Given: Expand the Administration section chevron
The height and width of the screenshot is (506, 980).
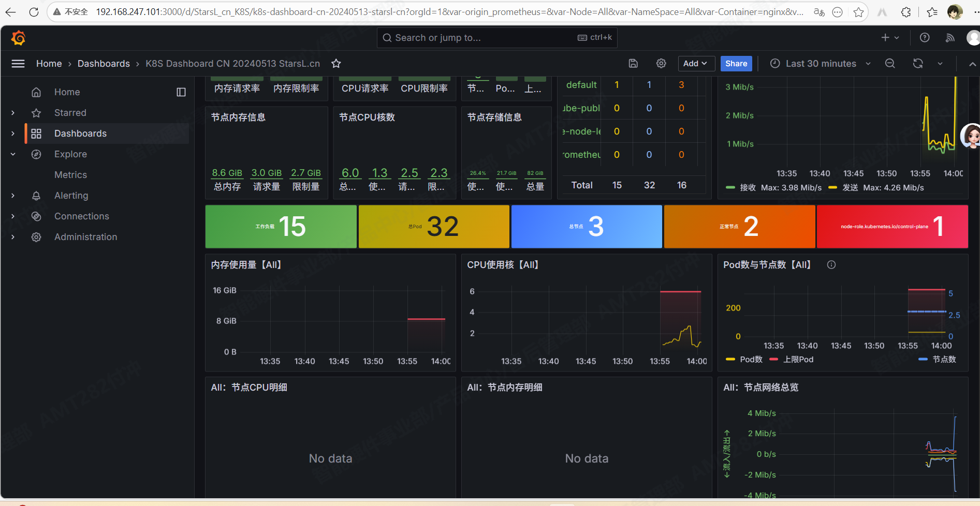Looking at the screenshot, I should (13, 237).
